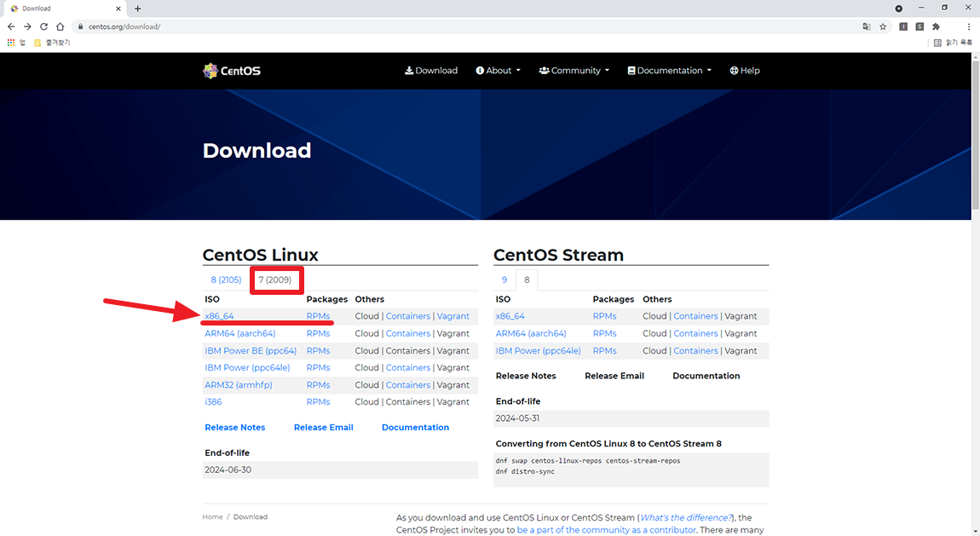Expand the Documentation dropdown menu
The image size is (980, 536).
click(669, 71)
